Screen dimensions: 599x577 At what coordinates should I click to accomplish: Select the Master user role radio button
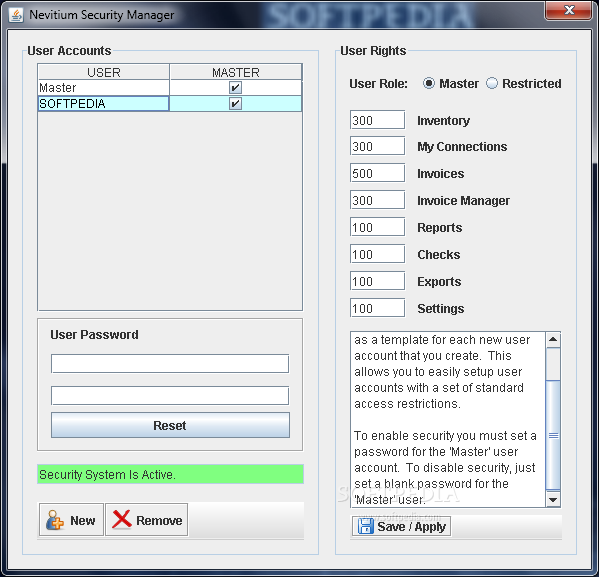pos(429,83)
